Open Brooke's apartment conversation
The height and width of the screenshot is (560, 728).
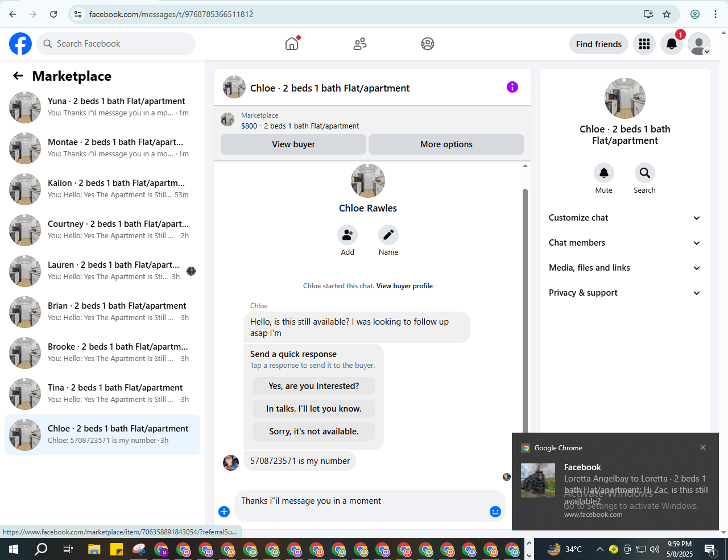click(102, 353)
